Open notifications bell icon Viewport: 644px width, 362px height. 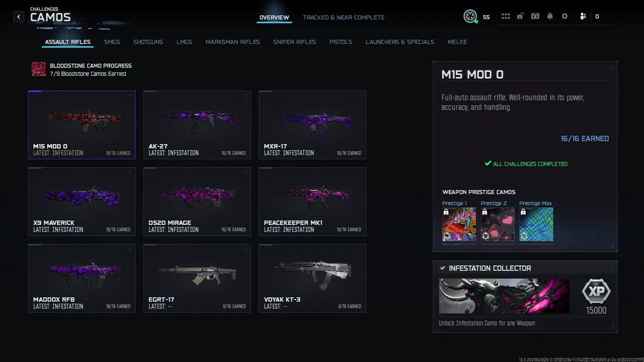pyautogui.click(x=550, y=16)
